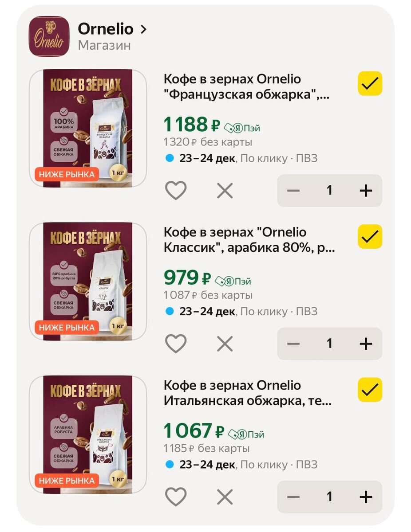Open the Ornelio store logo
The width and height of the screenshot is (411, 532).
click(49, 36)
